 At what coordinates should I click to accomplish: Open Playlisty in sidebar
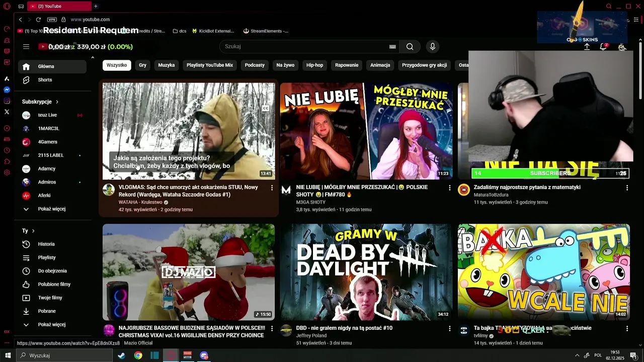pos(52,257)
